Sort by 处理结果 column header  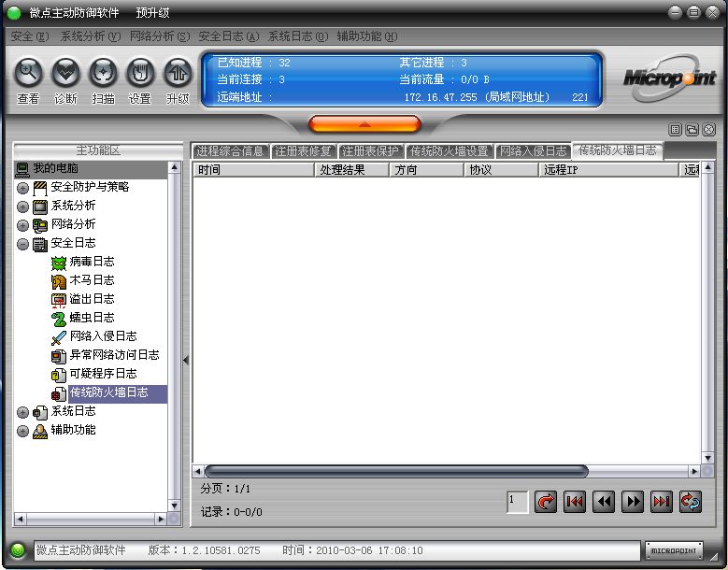pyautogui.click(x=352, y=170)
